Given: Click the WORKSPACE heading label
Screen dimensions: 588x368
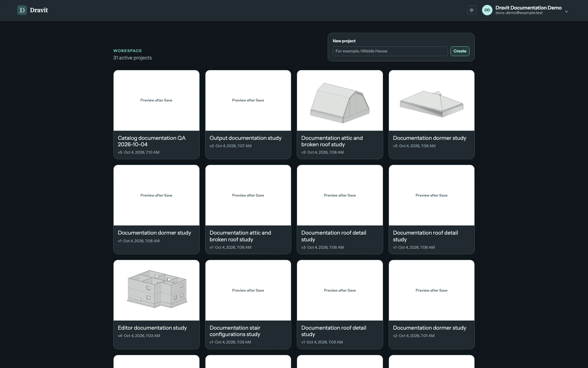Looking at the screenshot, I should (x=127, y=51).
